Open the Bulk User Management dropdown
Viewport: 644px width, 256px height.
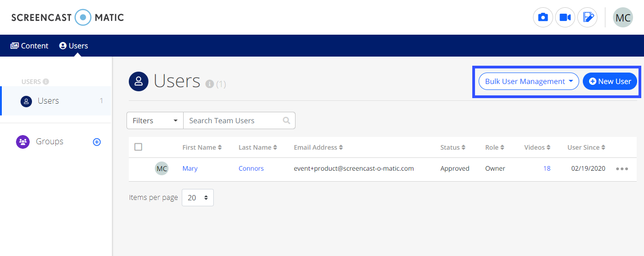[529, 81]
